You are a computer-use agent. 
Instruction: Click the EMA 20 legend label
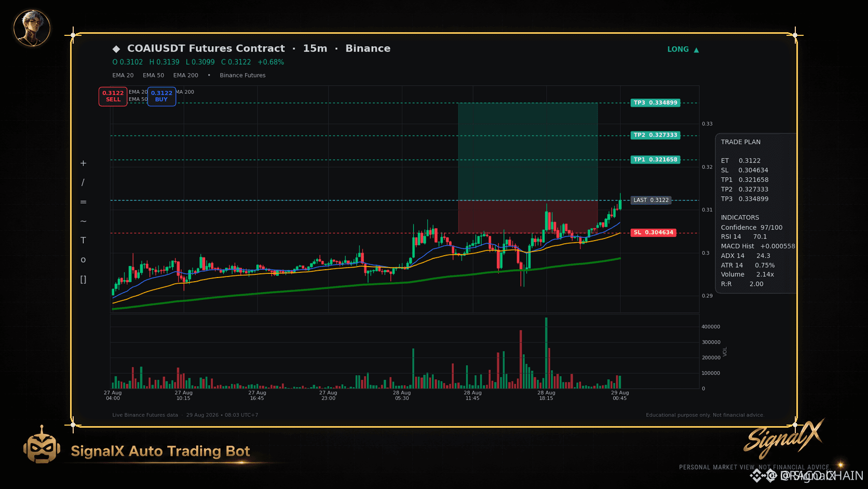point(123,75)
